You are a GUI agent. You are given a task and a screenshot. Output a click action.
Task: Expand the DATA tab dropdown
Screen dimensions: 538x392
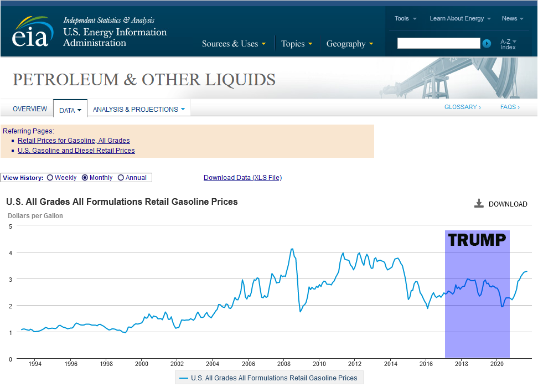(x=70, y=110)
